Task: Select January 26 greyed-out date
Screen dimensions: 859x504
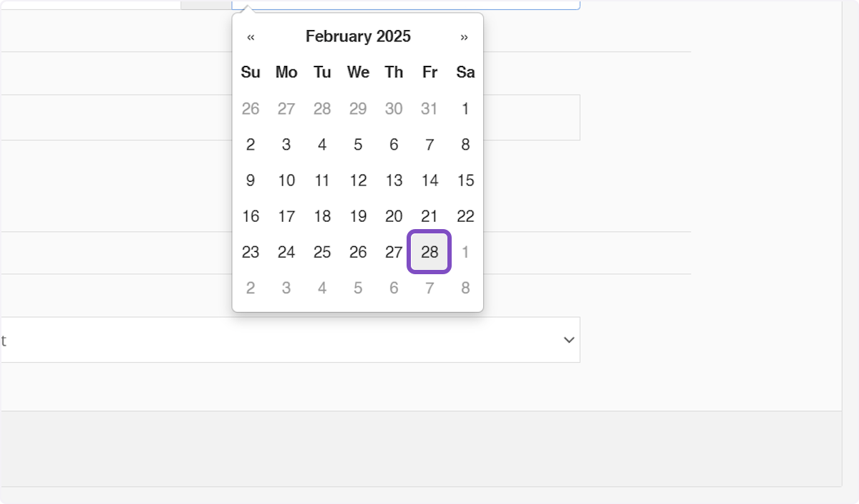Action: pos(251,109)
